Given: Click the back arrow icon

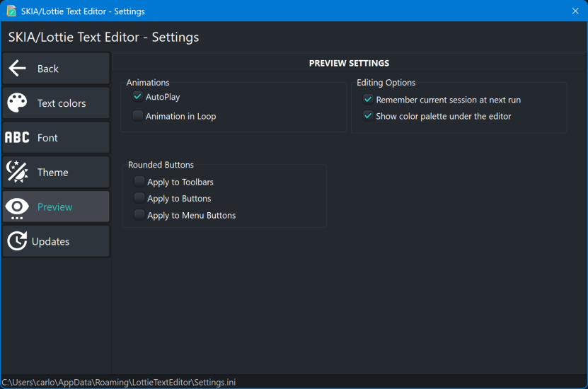Looking at the screenshot, I should [x=17, y=68].
